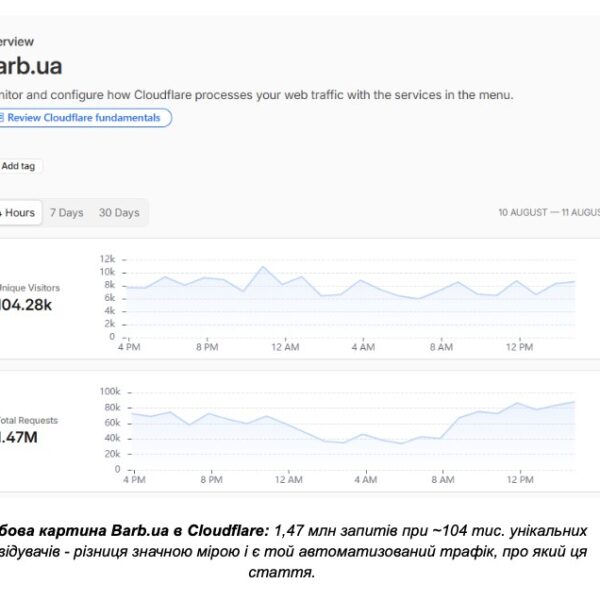The height and width of the screenshot is (600, 600).
Task: Click the Total Requests label
Action: point(29,420)
